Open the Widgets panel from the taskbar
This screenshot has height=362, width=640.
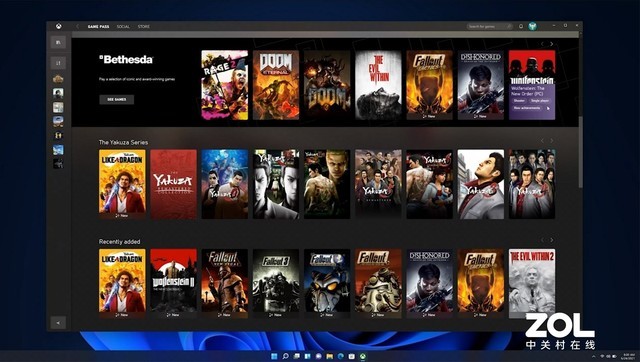307,356
